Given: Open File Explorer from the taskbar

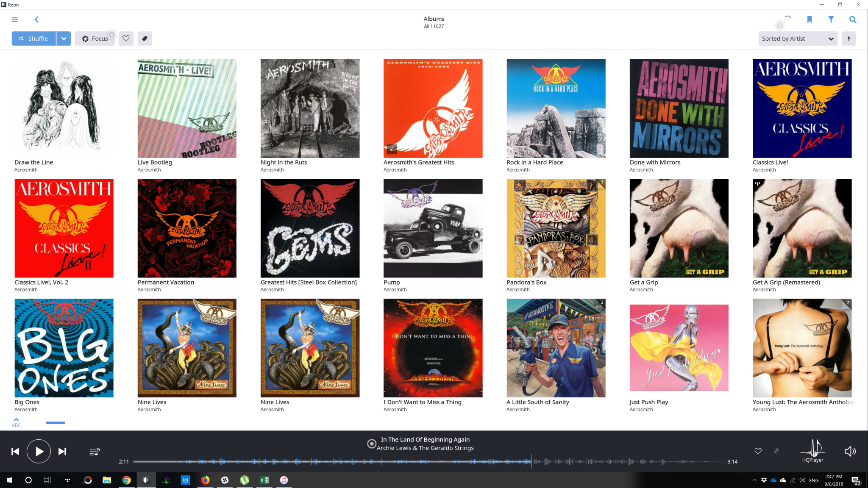Looking at the screenshot, I should (x=107, y=480).
